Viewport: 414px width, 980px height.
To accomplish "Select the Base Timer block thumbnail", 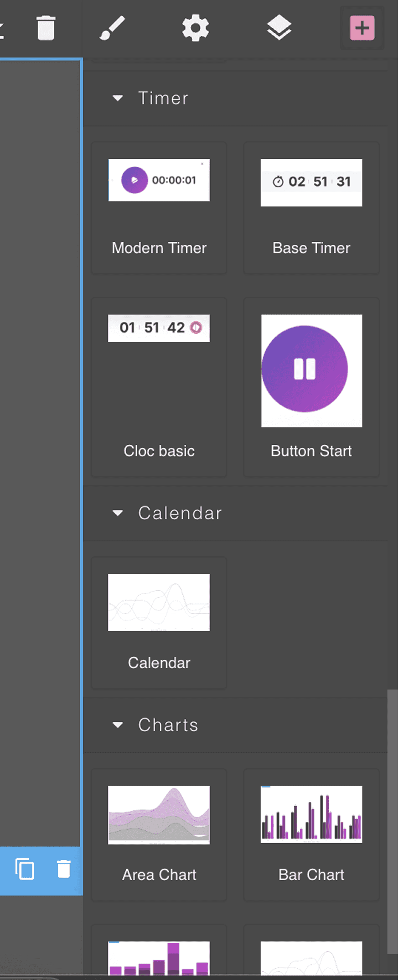I will tap(311, 182).
